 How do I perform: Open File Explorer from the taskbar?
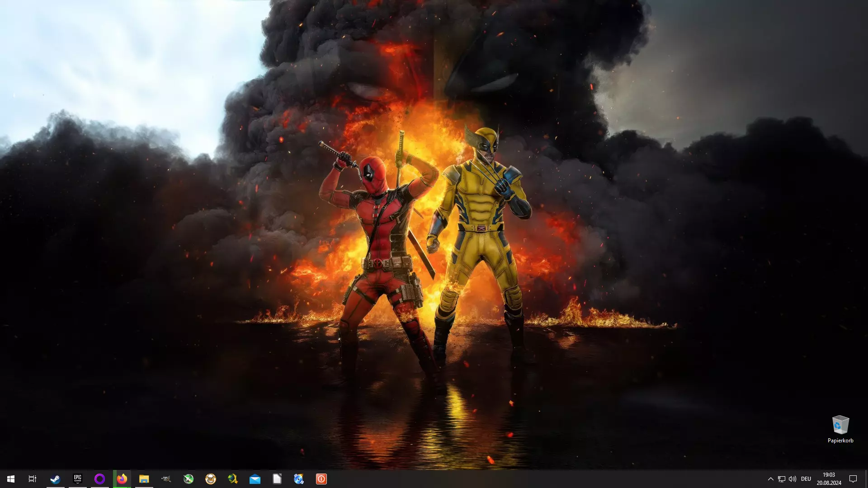click(144, 479)
